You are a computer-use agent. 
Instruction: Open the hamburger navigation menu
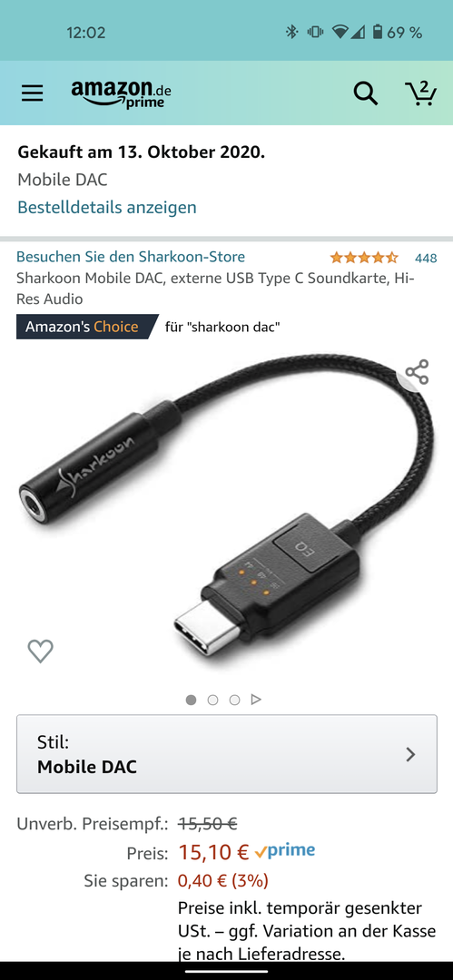click(33, 93)
